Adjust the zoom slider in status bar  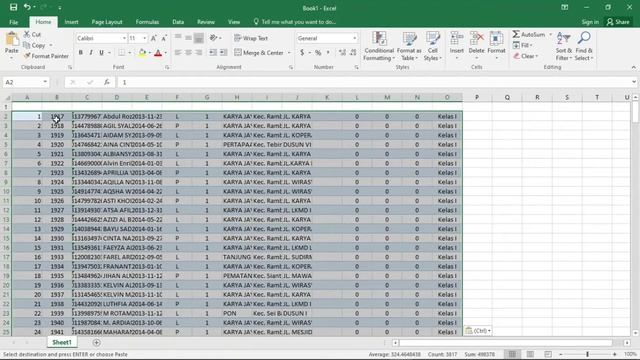click(587, 354)
